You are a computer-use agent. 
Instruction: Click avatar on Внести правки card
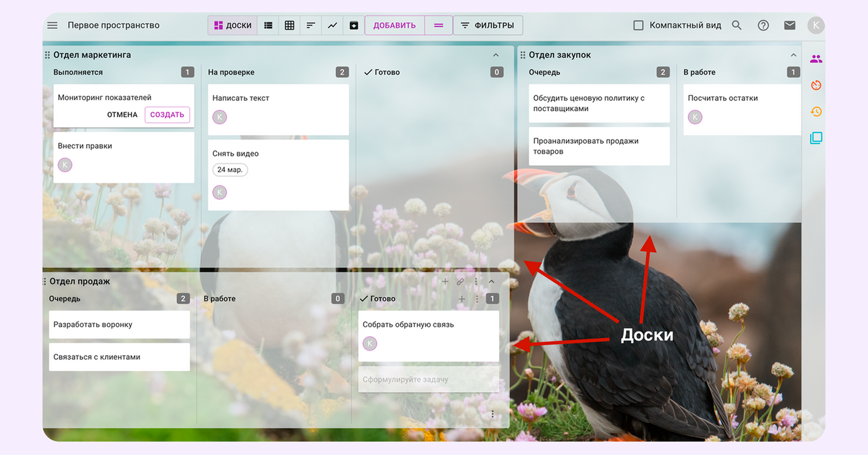65,165
